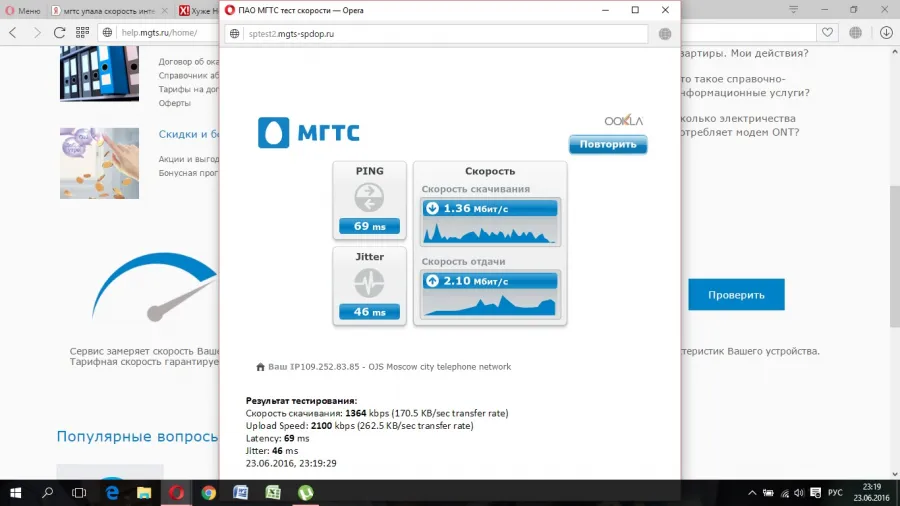Click the coins and hand thumbnail image
The image size is (900, 506).
point(99,164)
